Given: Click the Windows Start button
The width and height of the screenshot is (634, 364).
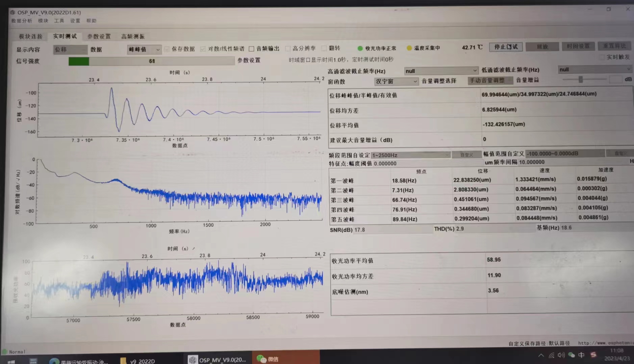Looking at the screenshot, I should (11, 362).
